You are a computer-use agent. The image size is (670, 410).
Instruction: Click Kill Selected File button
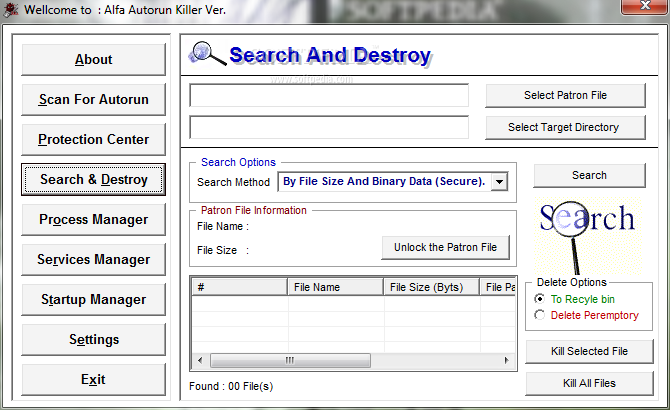click(589, 351)
